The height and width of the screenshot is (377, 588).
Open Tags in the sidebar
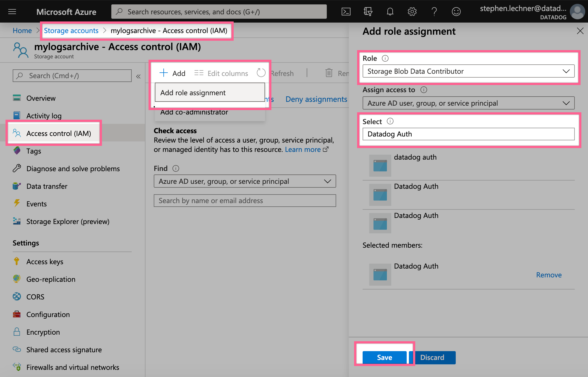tap(27, 151)
